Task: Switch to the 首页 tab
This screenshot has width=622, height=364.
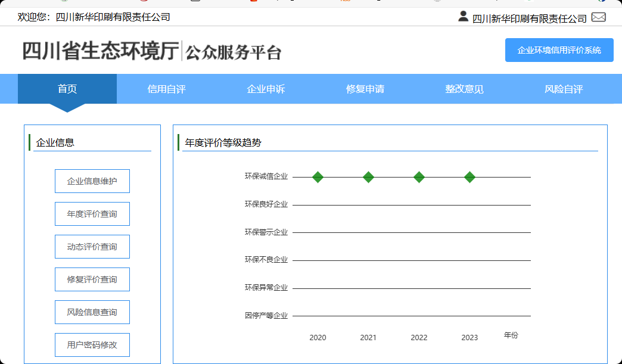Action: pos(67,89)
